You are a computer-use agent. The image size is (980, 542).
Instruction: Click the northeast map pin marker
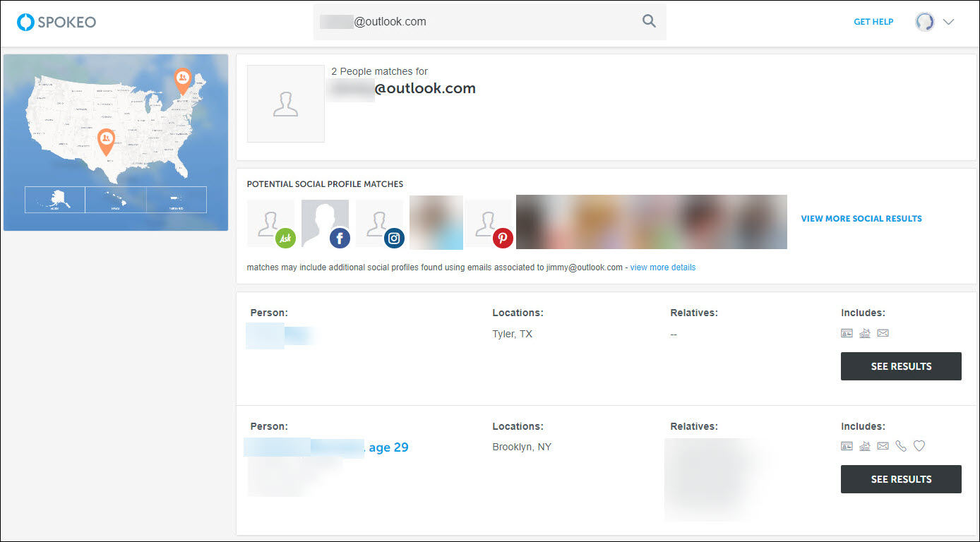click(x=182, y=81)
